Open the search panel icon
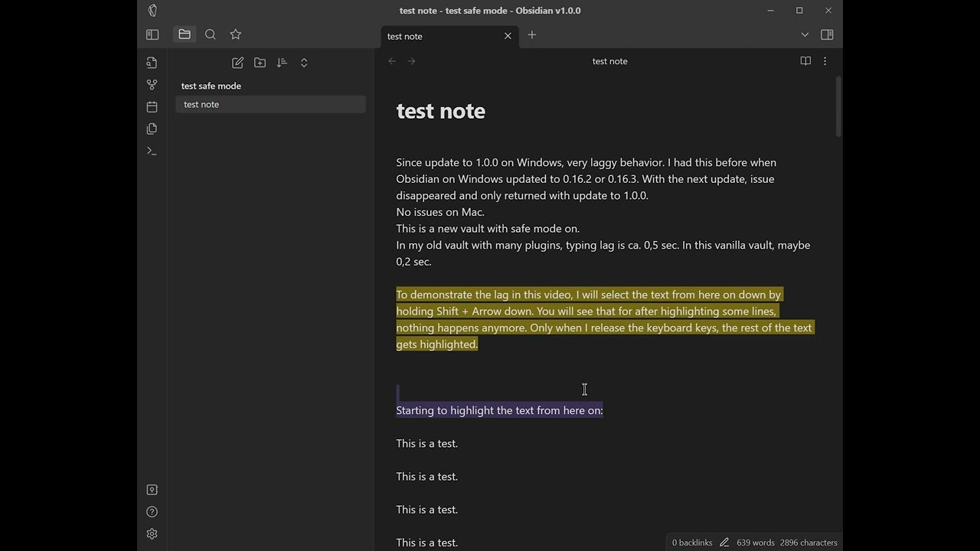The width and height of the screenshot is (980, 551). click(x=211, y=34)
